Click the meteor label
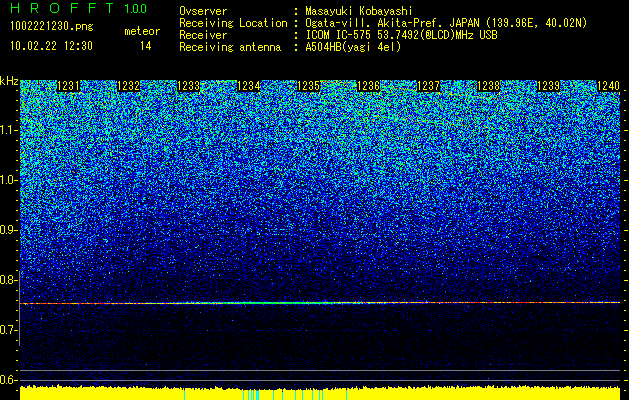629x400 pixels. pos(142,31)
